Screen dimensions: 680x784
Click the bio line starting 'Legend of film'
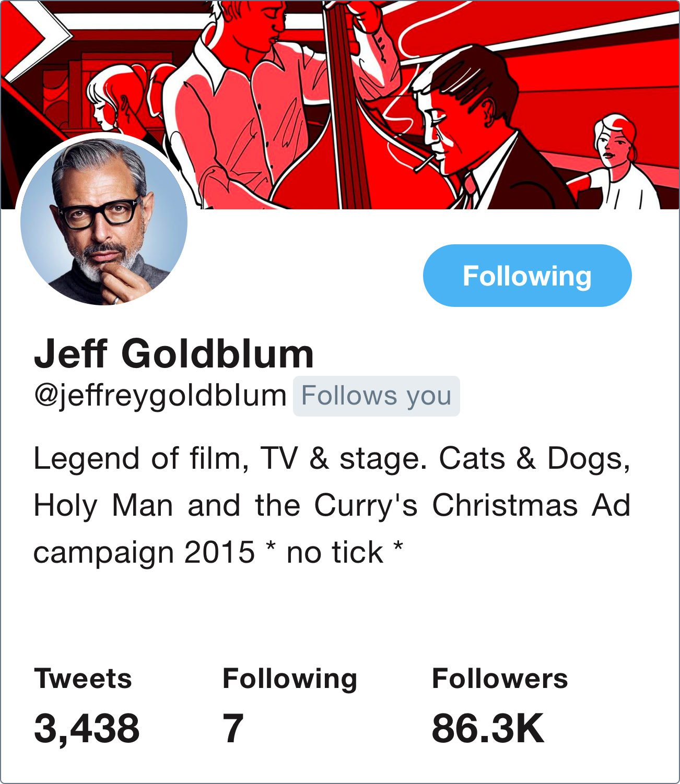[x=332, y=458]
